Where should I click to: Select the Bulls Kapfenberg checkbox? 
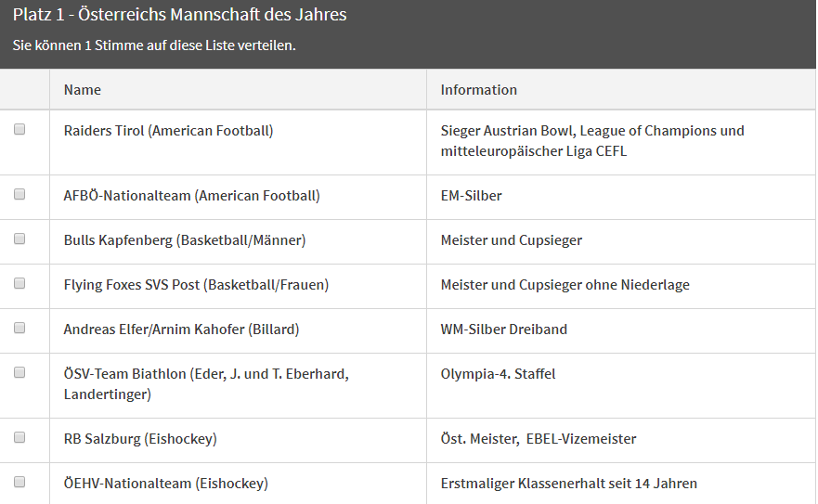pyautogui.click(x=19, y=239)
